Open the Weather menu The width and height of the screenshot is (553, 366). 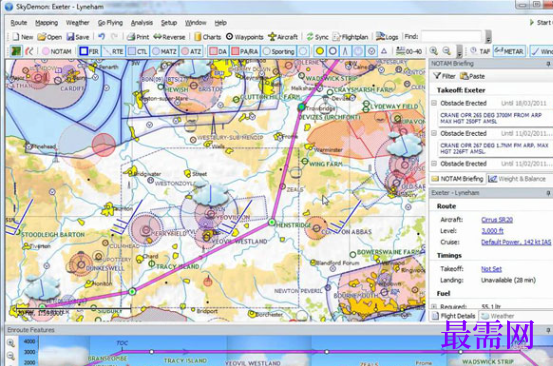(77, 23)
